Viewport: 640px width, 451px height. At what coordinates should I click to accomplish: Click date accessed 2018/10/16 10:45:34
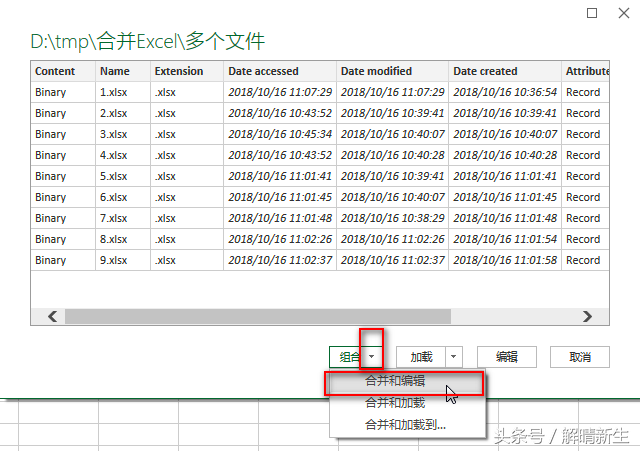[280, 134]
